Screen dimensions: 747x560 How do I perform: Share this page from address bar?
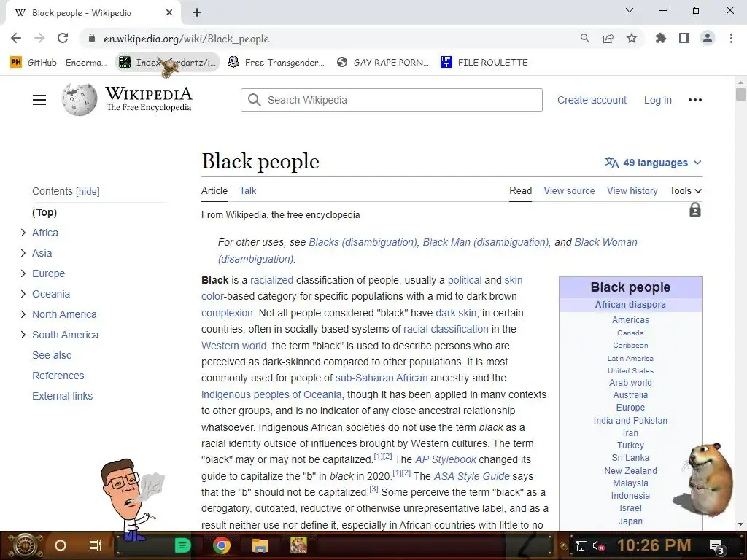pyautogui.click(x=608, y=38)
